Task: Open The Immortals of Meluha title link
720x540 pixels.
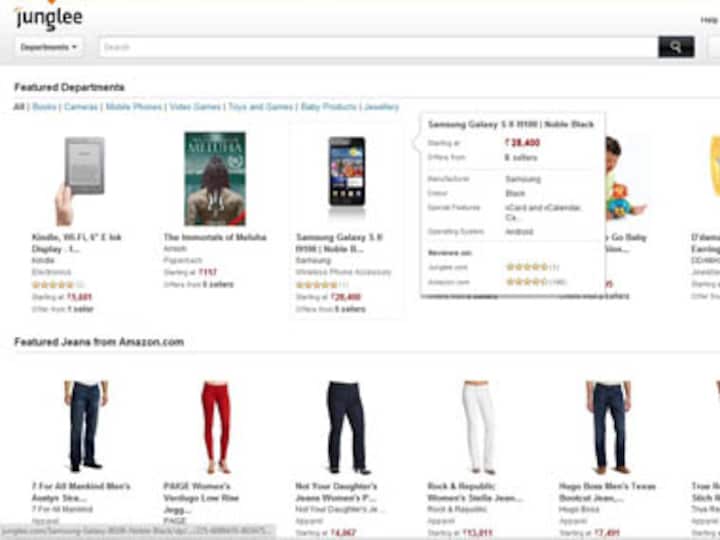Action: [x=215, y=237]
